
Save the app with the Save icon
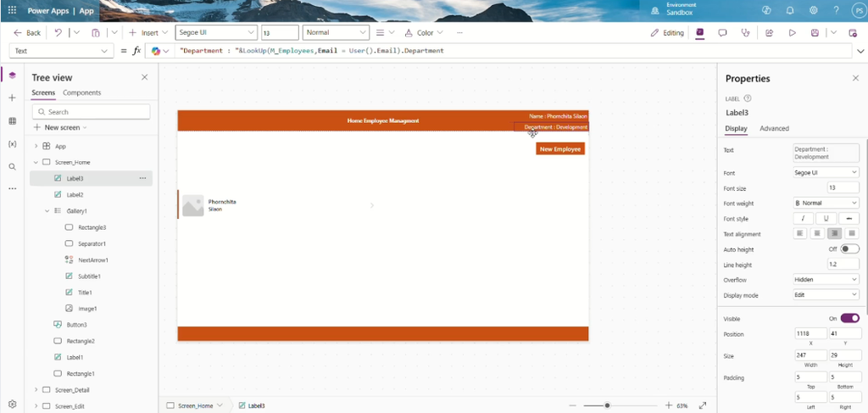[815, 33]
